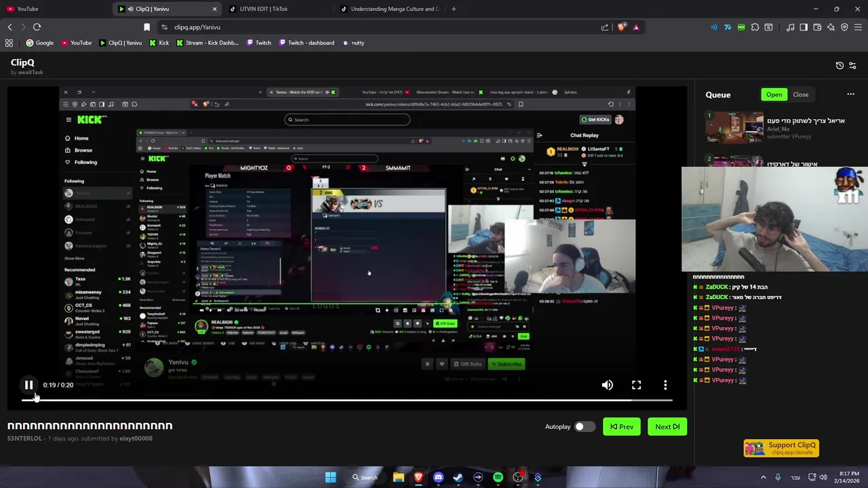Open the Brave VPN shield icon

click(844, 27)
